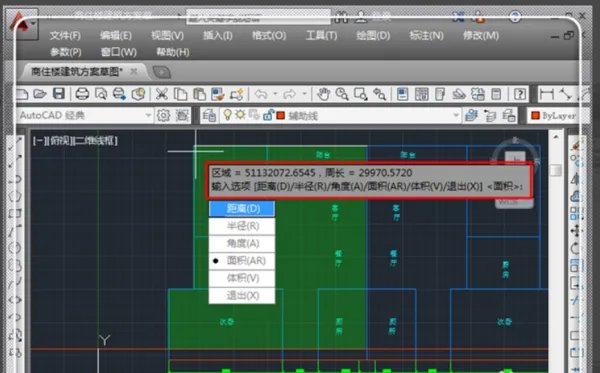Expand the AutoCAD 经典 workspace dropdown
Viewport: 600px width, 373px height.
click(148, 115)
